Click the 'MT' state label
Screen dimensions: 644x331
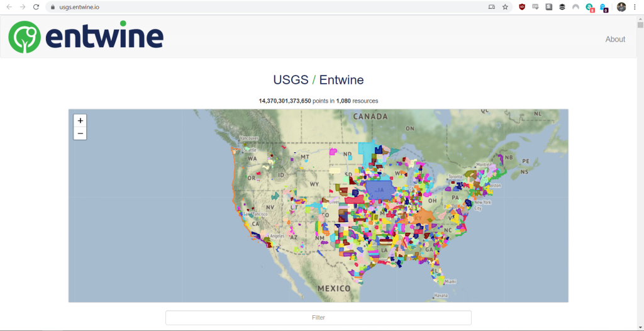click(305, 157)
